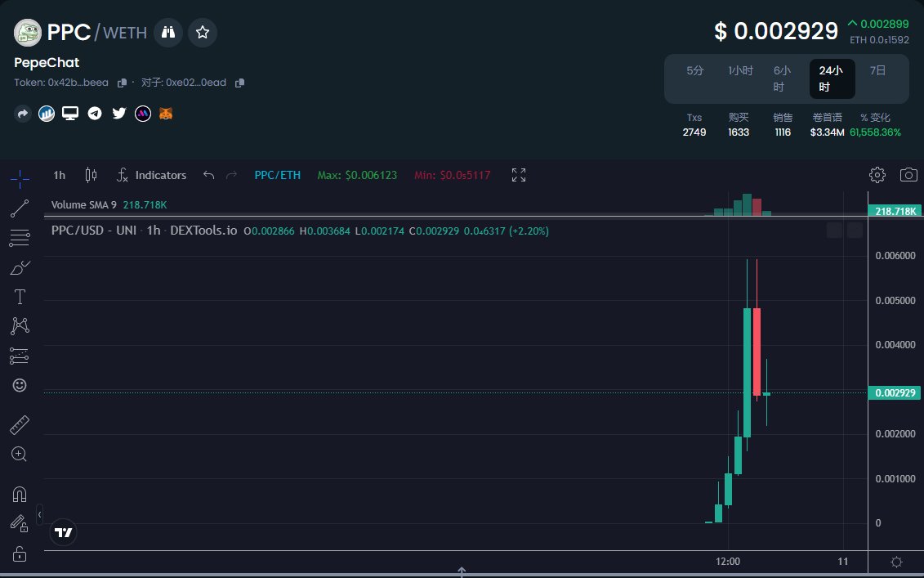Lock all drawings with the padlock
Viewport: 924px width, 578px height.
pyautogui.click(x=20, y=553)
